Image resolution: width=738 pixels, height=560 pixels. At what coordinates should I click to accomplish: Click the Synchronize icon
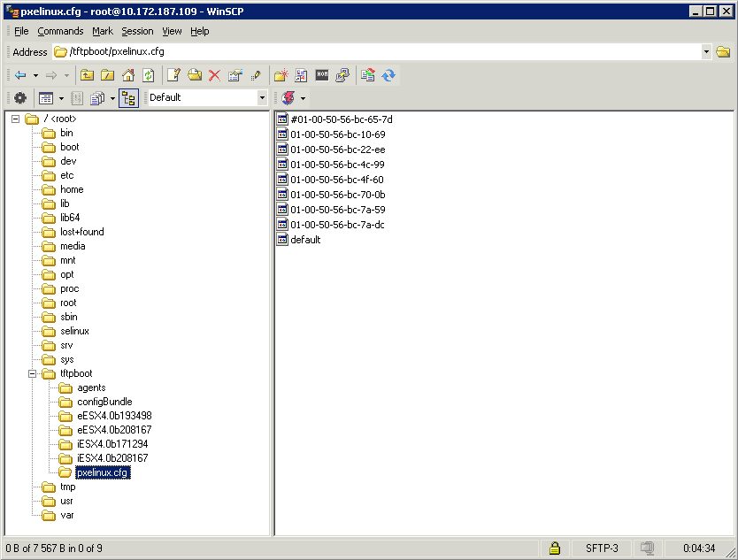point(388,75)
